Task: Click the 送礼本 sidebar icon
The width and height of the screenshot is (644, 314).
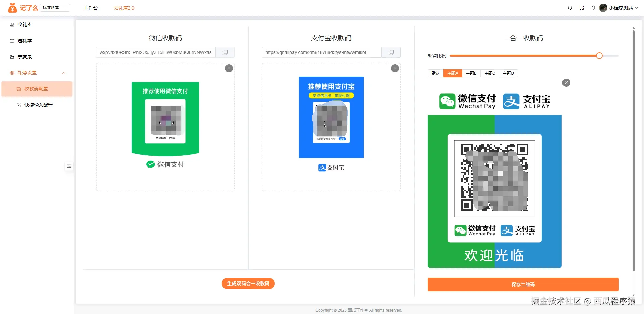Action: click(12, 41)
